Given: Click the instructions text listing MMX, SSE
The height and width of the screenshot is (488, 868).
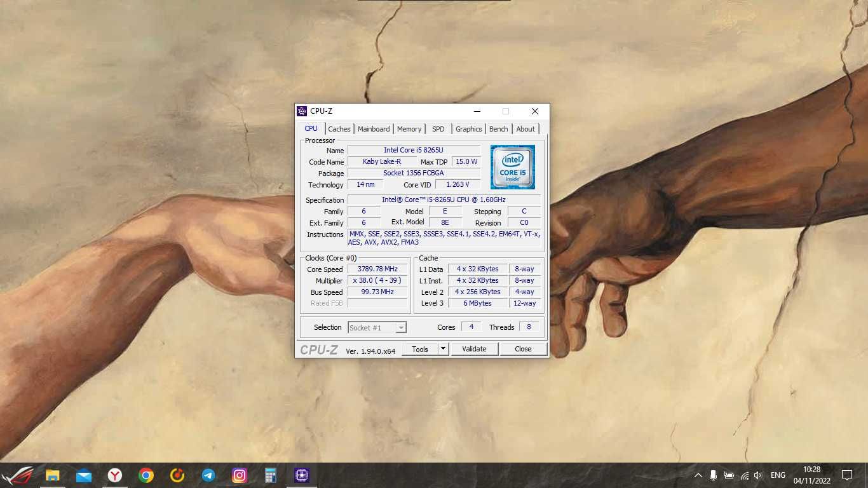Looking at the screenshot, I should point(444,238).
